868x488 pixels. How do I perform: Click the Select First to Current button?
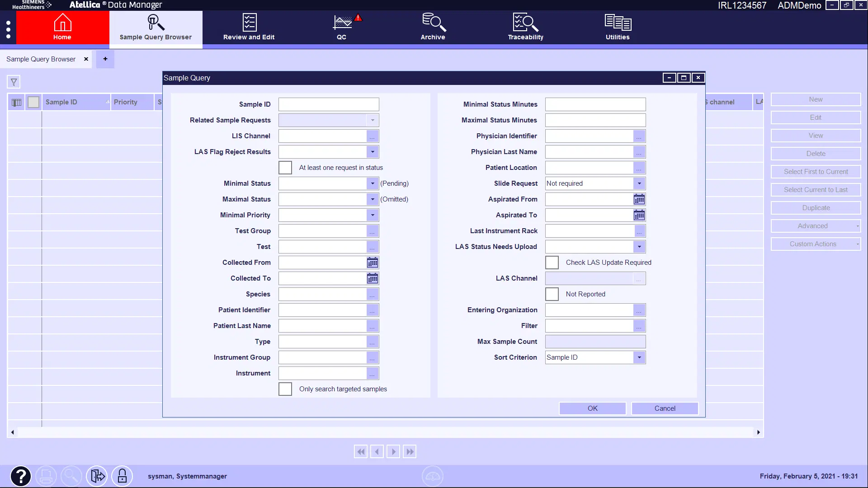point(816,172)
